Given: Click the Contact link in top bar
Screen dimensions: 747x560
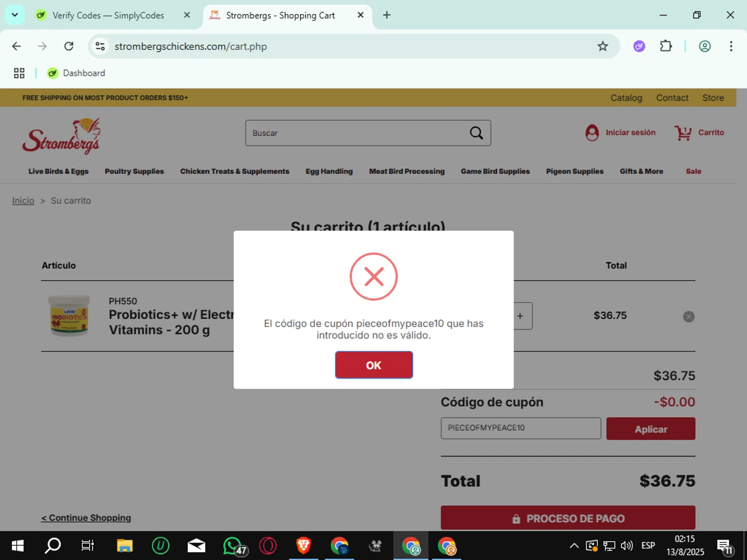Looking at the screenshot, I should coord(672,98).
